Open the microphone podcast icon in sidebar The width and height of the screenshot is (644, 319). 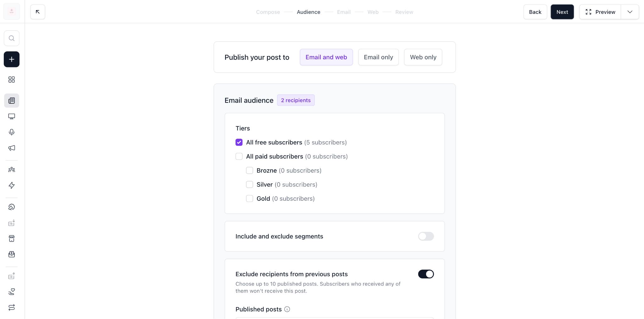(x=12, y=132)
